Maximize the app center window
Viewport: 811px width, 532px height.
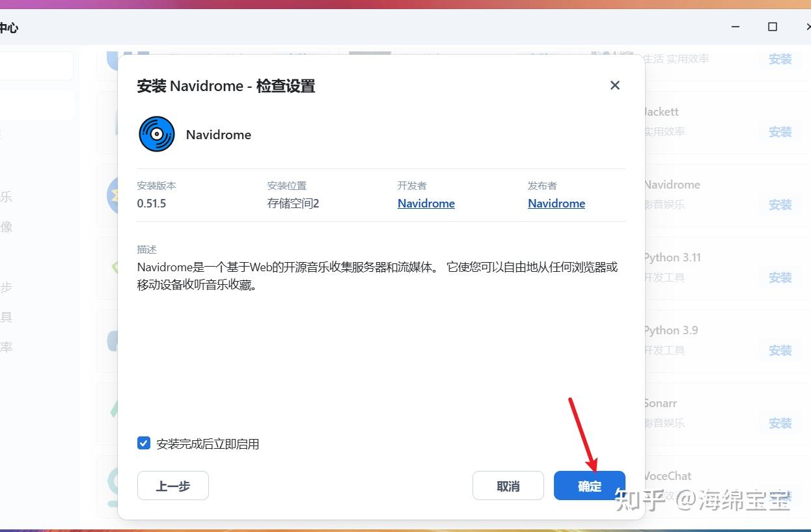(x=773, y=27)
